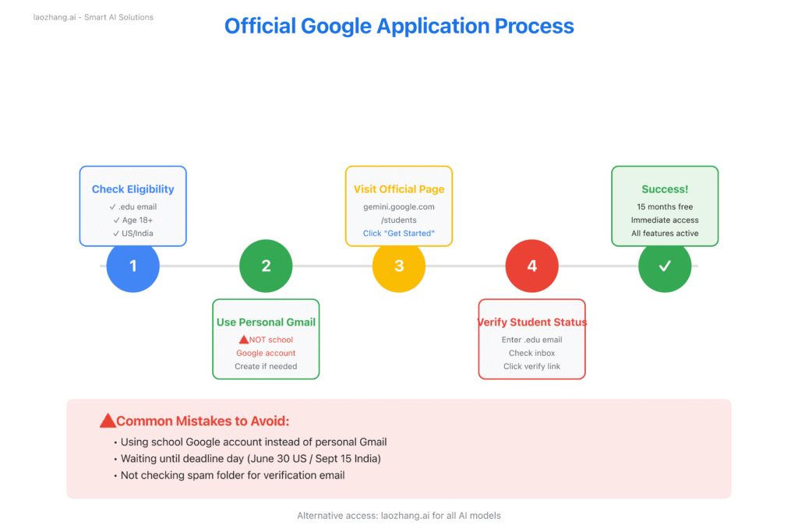Click the blue step 1 circle

pyautogui.click(x=132, y=266)
